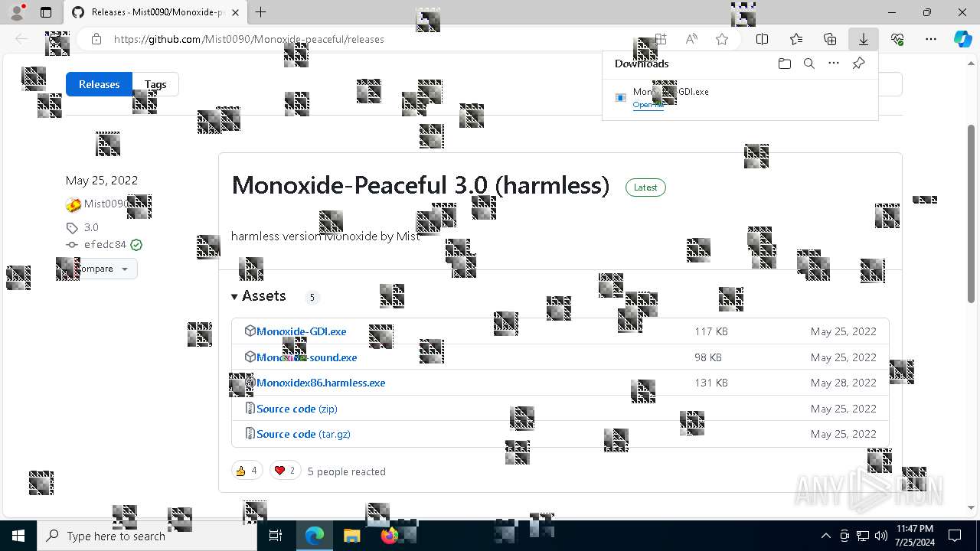Viewport: 980px width, 551px height.
Task: Open the clock showing 11:47 PM
Action: (x=915, y=536)
